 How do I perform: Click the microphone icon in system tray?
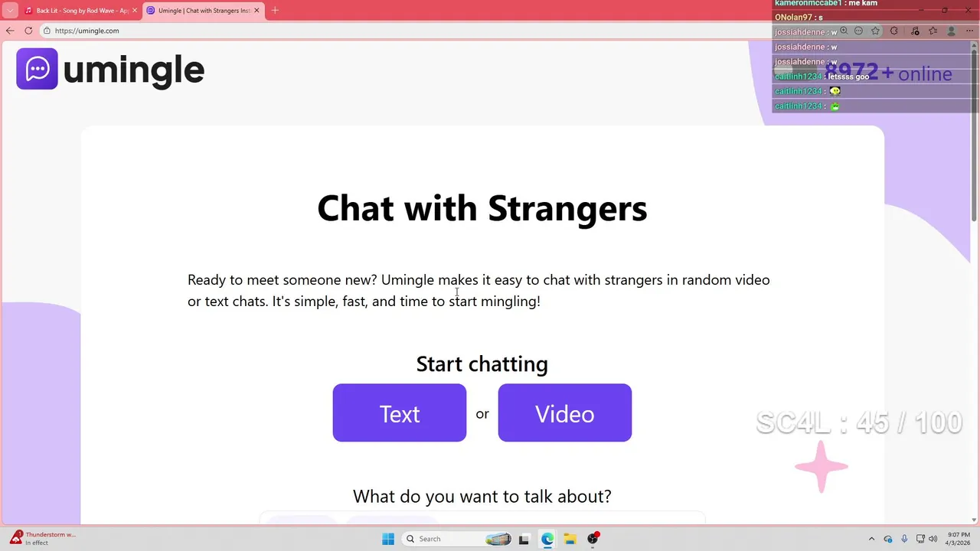click(904, 539)
